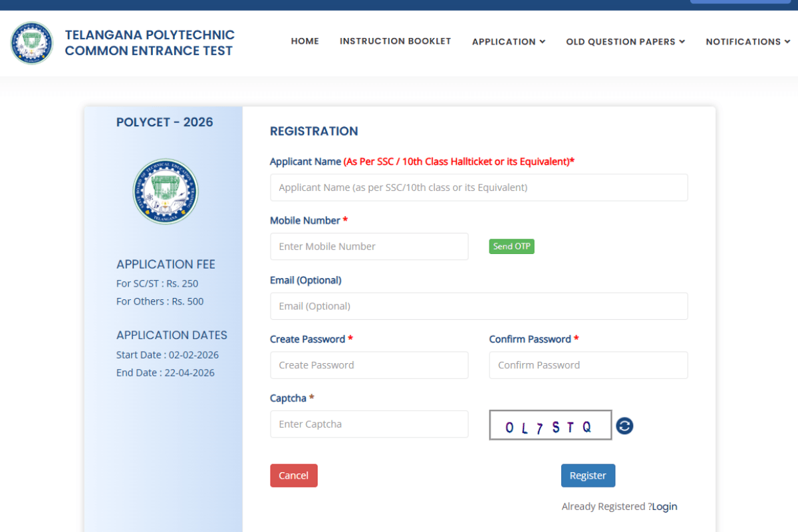This screenshot has width=798, height=532.
Task: Click the Enter Captcha input box
Action: click(x=369, y=424)
